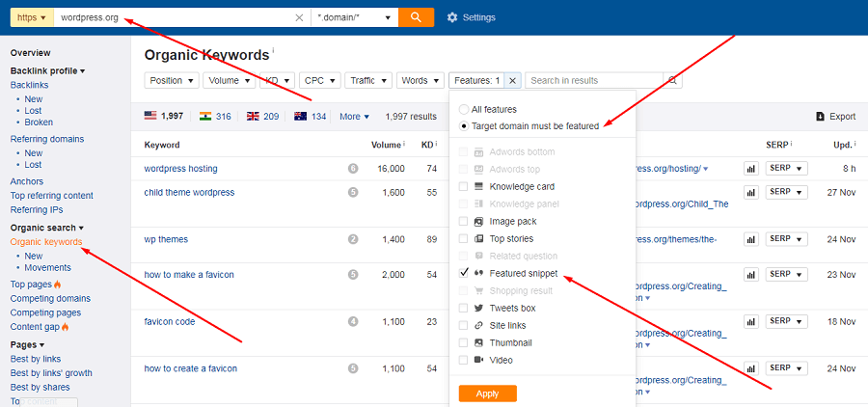
Task: Open the Traffic filter dropdown
Action: coord(368,80)
